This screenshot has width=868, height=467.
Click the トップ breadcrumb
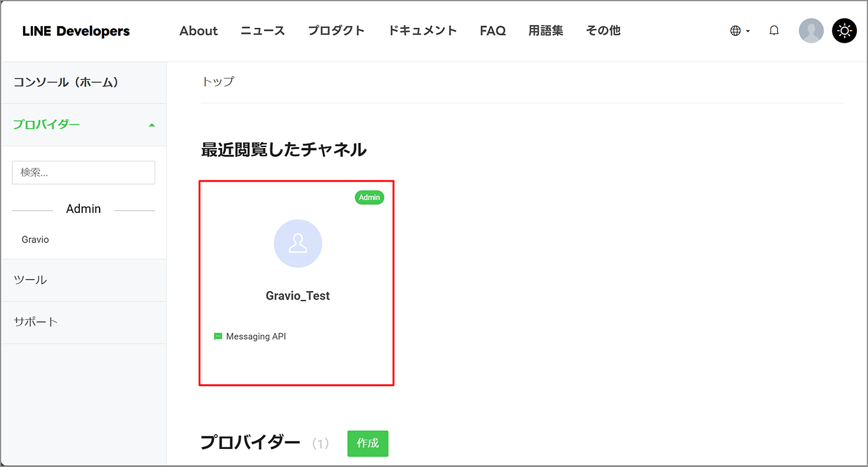[x=218, y=82]
